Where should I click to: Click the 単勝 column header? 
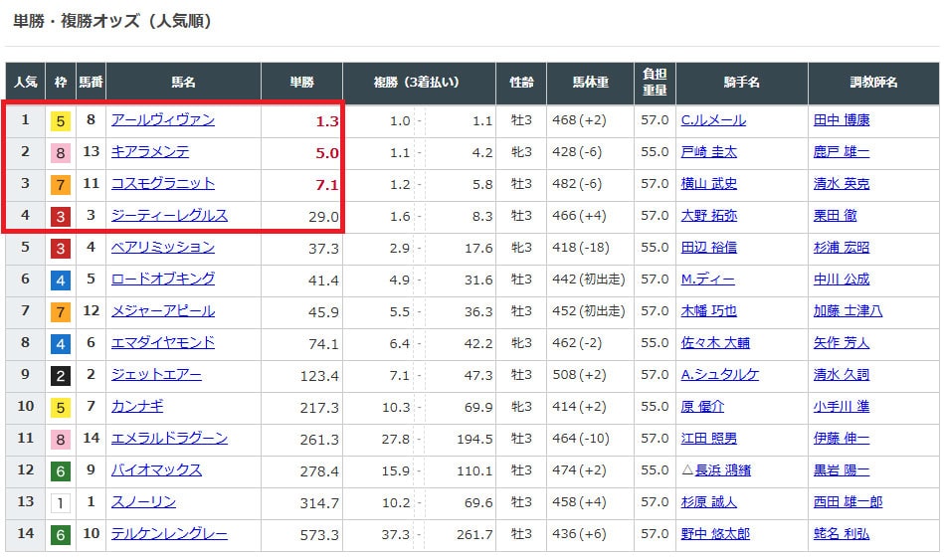pos(301,83)
